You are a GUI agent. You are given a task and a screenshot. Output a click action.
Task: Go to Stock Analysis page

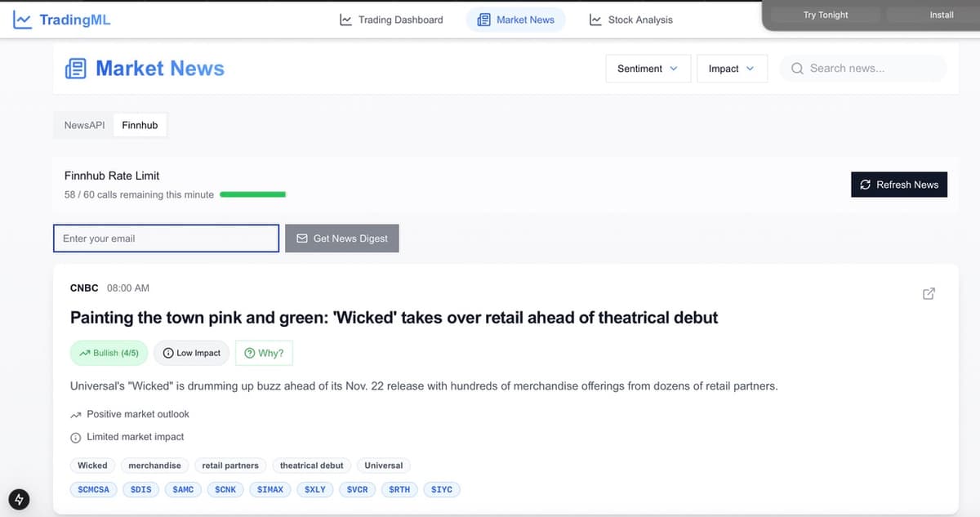[x=631, y=20]
